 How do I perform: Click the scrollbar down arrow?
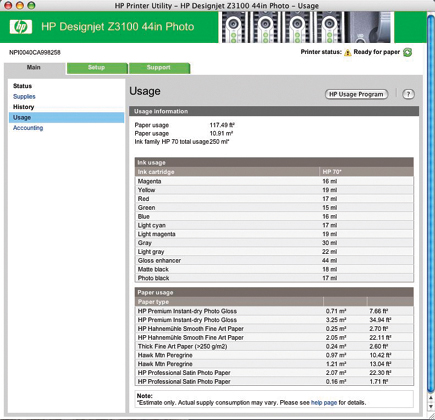431,406
